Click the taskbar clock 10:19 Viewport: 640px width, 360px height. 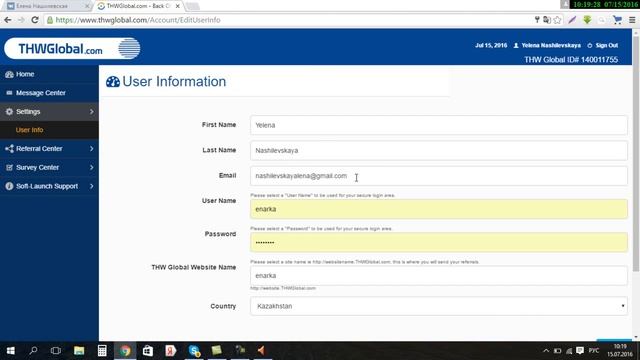coord(620,351)
